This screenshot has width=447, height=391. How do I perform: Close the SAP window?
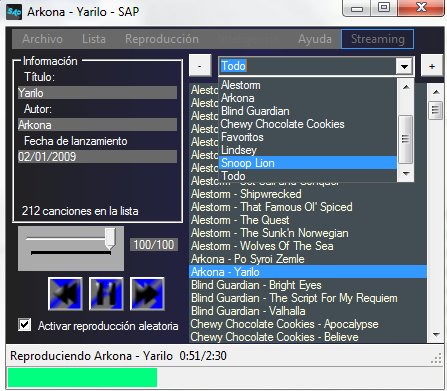click(421, 8)
